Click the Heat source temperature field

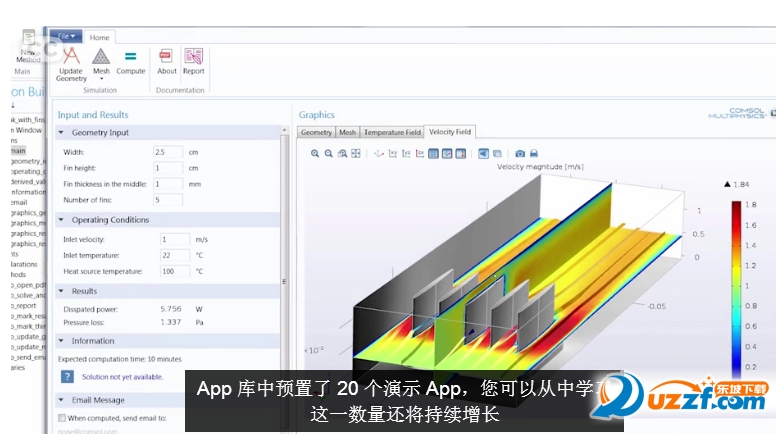tap(175, 271)
